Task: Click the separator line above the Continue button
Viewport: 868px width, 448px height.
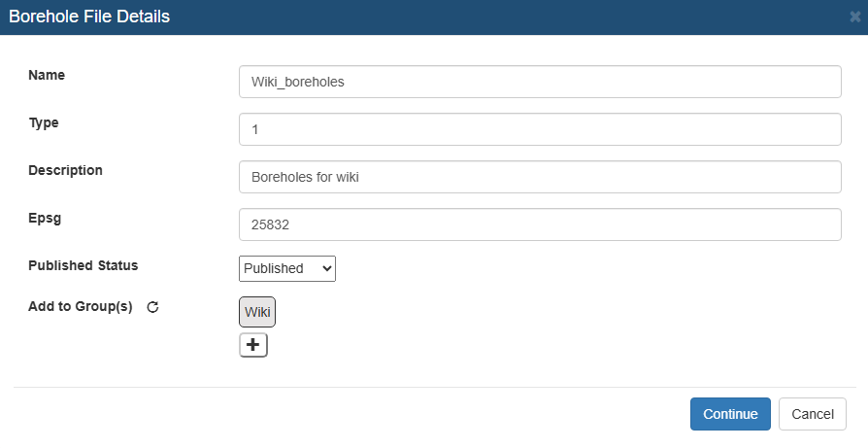Action: click(x=435, y=387)
